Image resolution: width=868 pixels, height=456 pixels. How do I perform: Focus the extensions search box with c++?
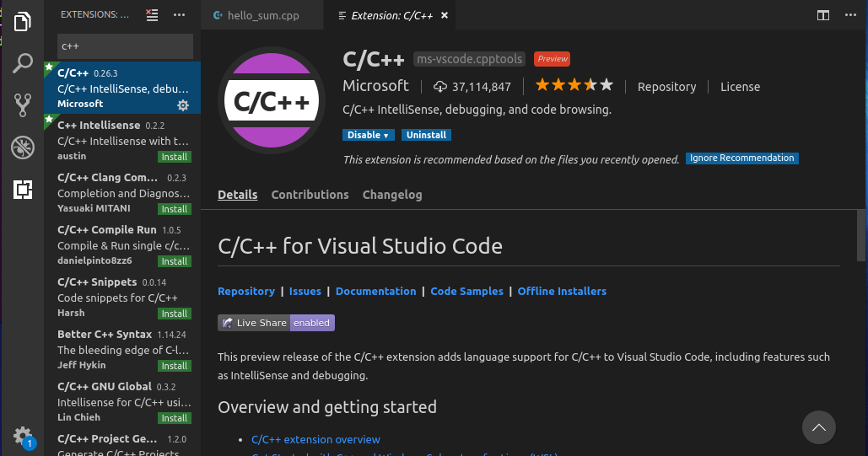[125, 46]
